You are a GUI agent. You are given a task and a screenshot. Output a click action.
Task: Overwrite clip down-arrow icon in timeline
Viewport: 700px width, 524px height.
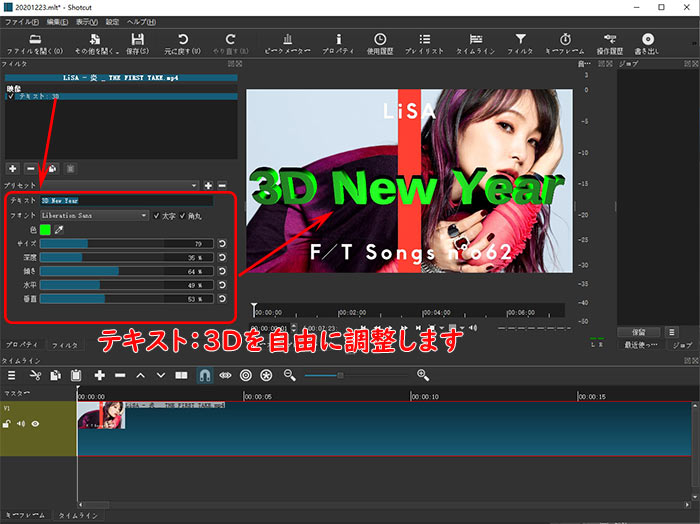click(161, 375)
